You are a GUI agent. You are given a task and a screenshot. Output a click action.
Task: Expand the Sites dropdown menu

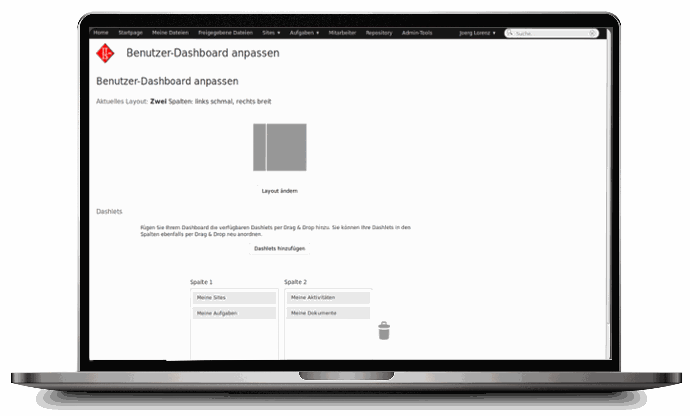click(x=270, y=33)
